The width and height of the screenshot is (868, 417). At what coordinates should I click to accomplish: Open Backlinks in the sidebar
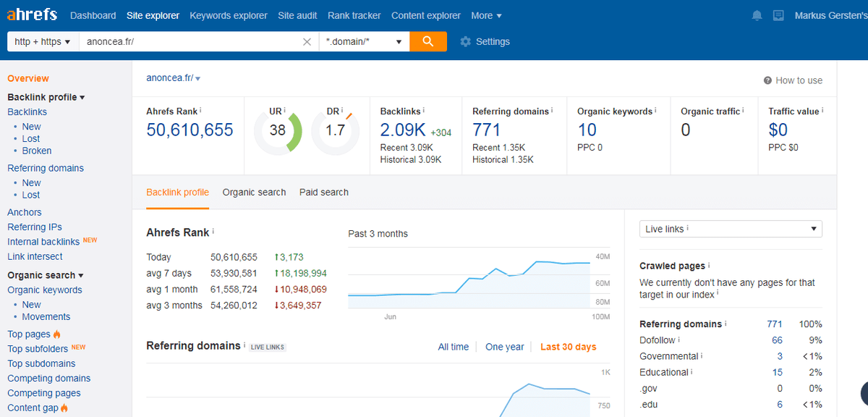(27, 111)
